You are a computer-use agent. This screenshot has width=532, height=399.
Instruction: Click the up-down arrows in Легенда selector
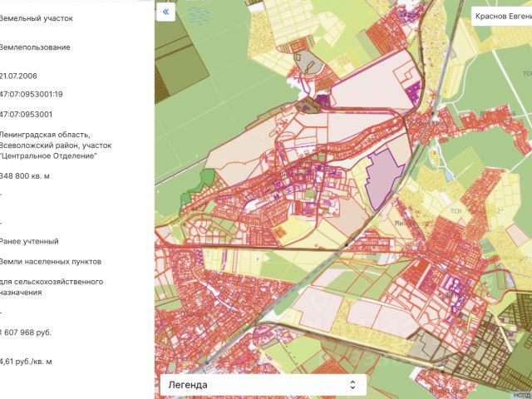click(352, 385)
